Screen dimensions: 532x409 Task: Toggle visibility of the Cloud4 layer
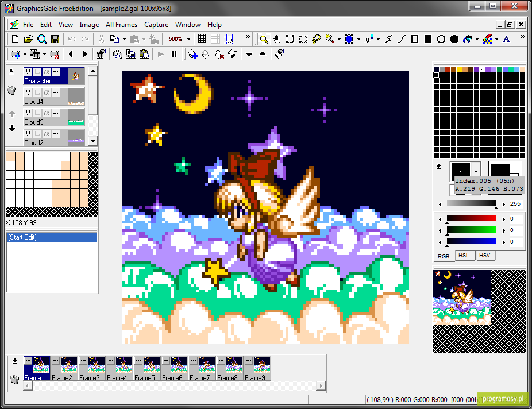(28, 92)
